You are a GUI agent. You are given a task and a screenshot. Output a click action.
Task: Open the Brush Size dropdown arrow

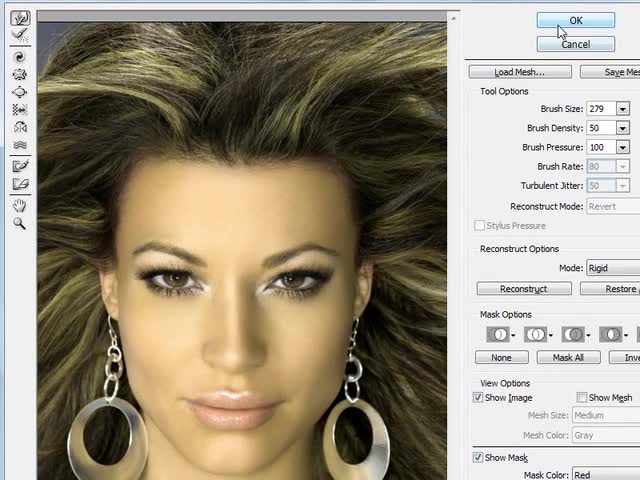pos(623,109)
